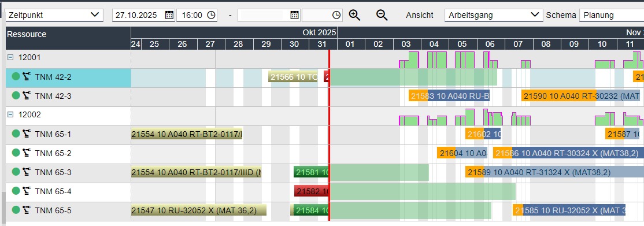Image resolution: width=644 pixels, height=226 pixels.
Task: Click the green status dot of TNM 65-5
Action: click(16, 210)
